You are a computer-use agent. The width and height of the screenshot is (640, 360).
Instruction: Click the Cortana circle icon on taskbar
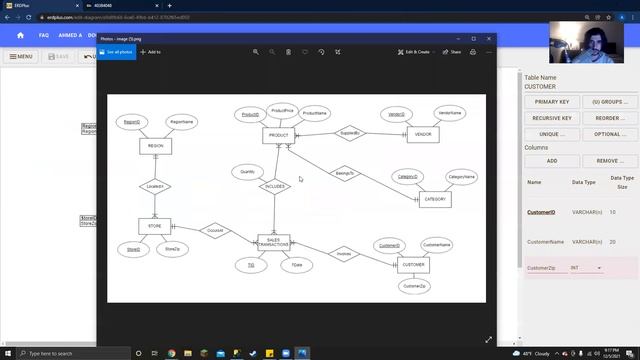[138, 353]
